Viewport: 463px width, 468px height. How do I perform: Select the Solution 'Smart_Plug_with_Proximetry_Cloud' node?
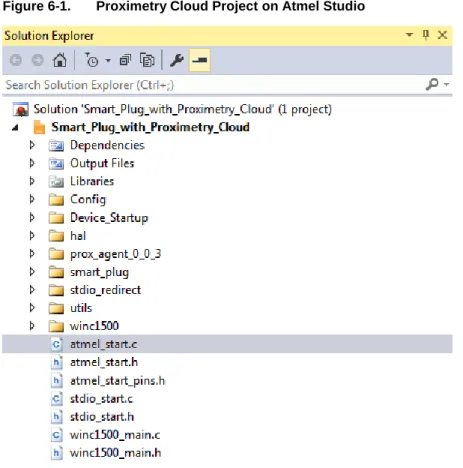pyautogui.click(x=182, y=109)
